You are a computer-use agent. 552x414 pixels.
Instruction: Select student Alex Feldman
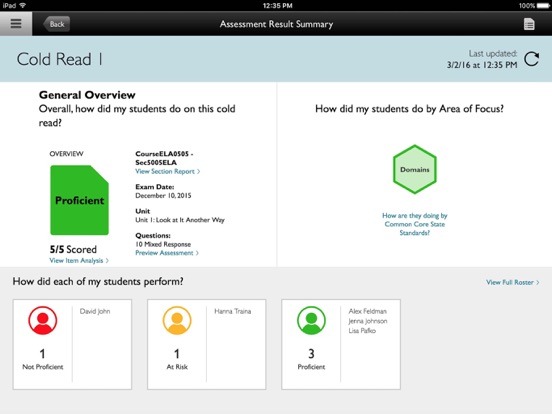(x=368, y=311)
